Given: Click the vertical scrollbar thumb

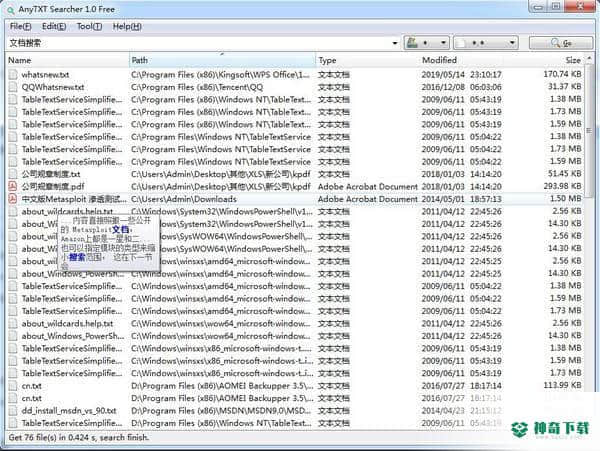Looking at the screenshot, I should [589, 130].
